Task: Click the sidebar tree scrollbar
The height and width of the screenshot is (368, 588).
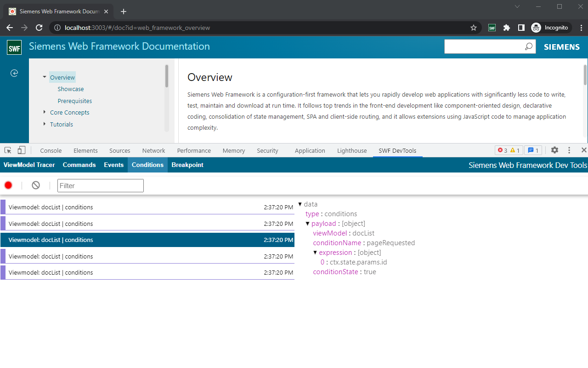Action: 167,76
